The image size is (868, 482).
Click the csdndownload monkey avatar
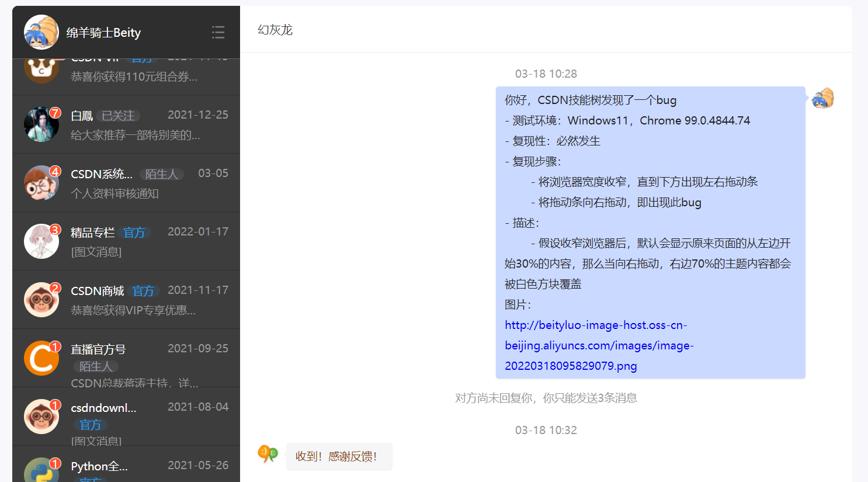pos(41,417)
